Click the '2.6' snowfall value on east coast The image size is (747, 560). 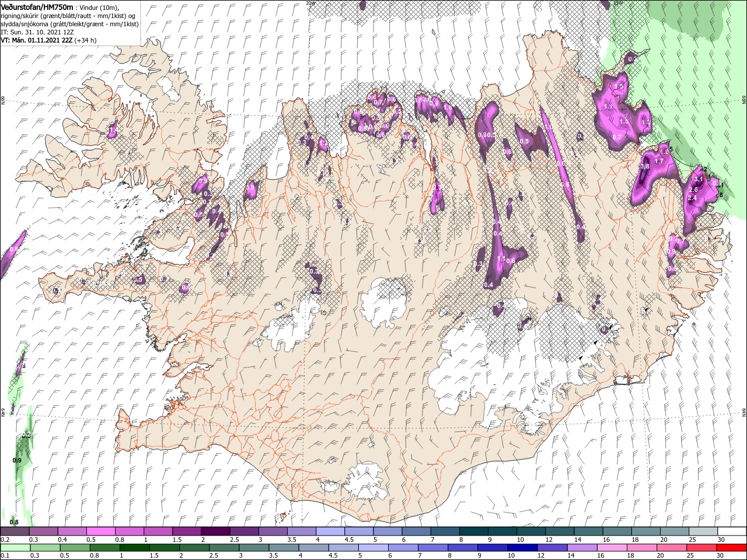(x=693, y=190)
